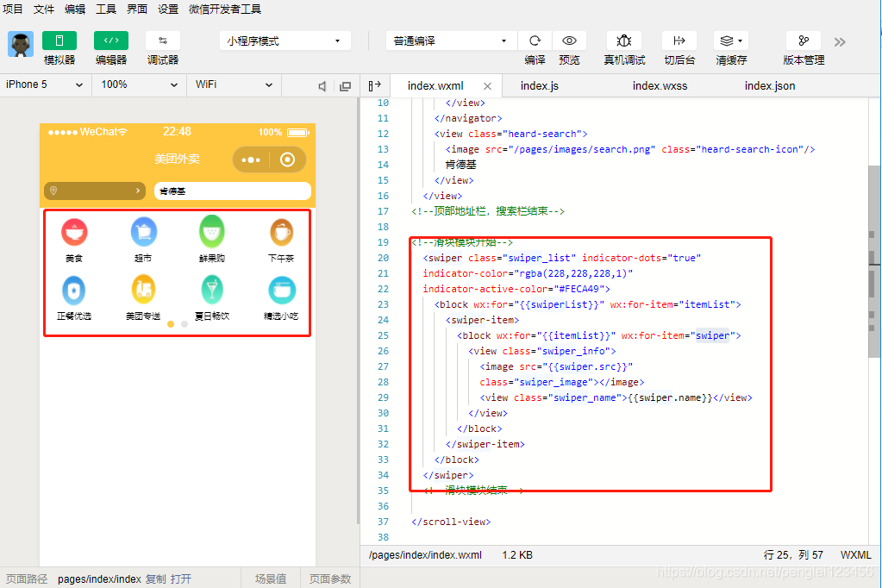Click the 1.2 KB file size text

517,555
